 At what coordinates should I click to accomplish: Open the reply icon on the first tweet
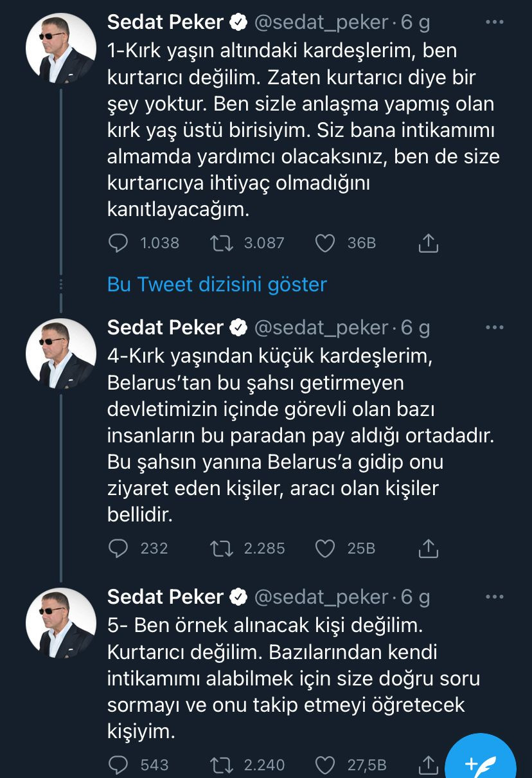[x=117, y=243]
